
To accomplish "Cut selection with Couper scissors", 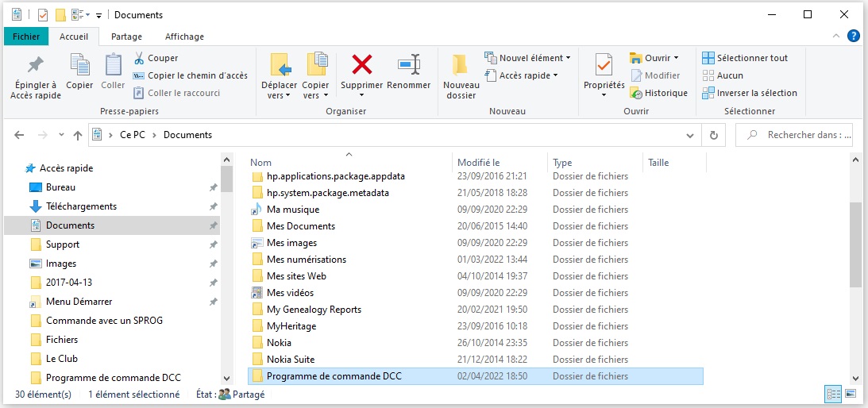I will 156,58.
